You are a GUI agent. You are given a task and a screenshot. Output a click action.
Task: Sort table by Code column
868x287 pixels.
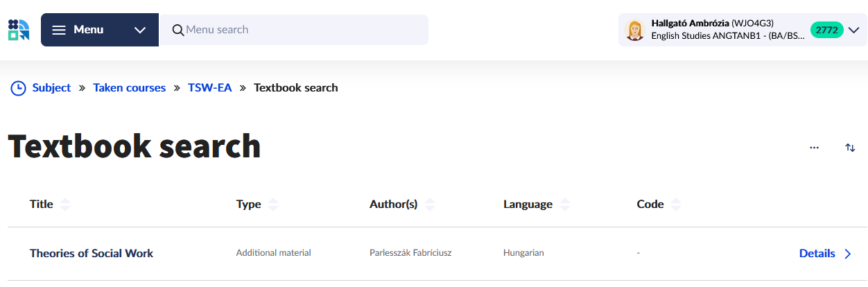tap(676, 205)
